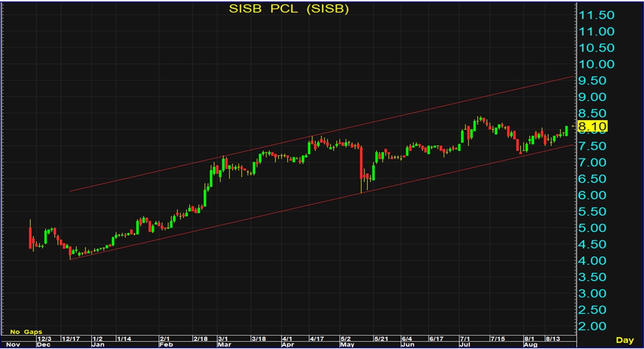The height and width of the screenshot is (349, 644).
Task: Click the 7/1 date label
Action: (465, 339)
